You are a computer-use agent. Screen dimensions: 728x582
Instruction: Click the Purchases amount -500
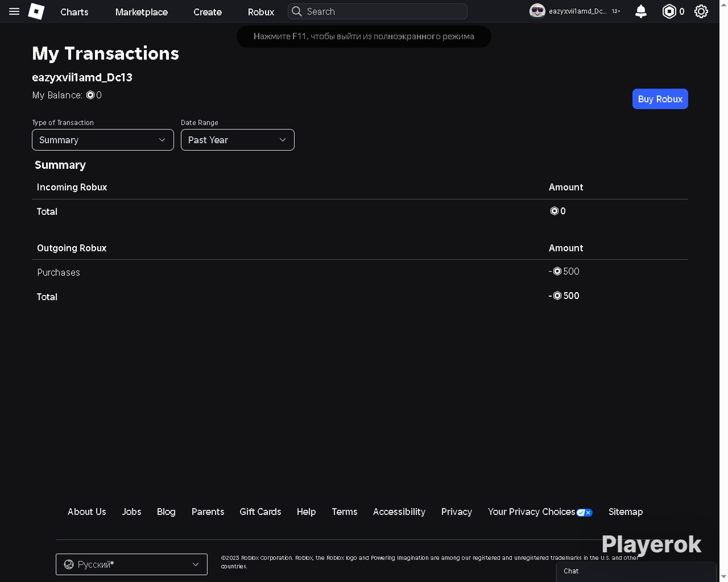pyautogui.click(x=564, y=272)
